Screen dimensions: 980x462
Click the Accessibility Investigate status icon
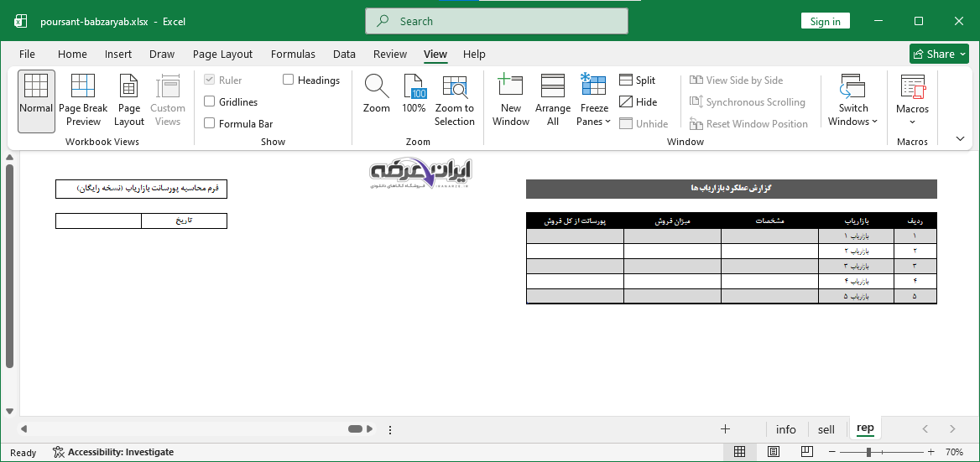pos(58,452)
